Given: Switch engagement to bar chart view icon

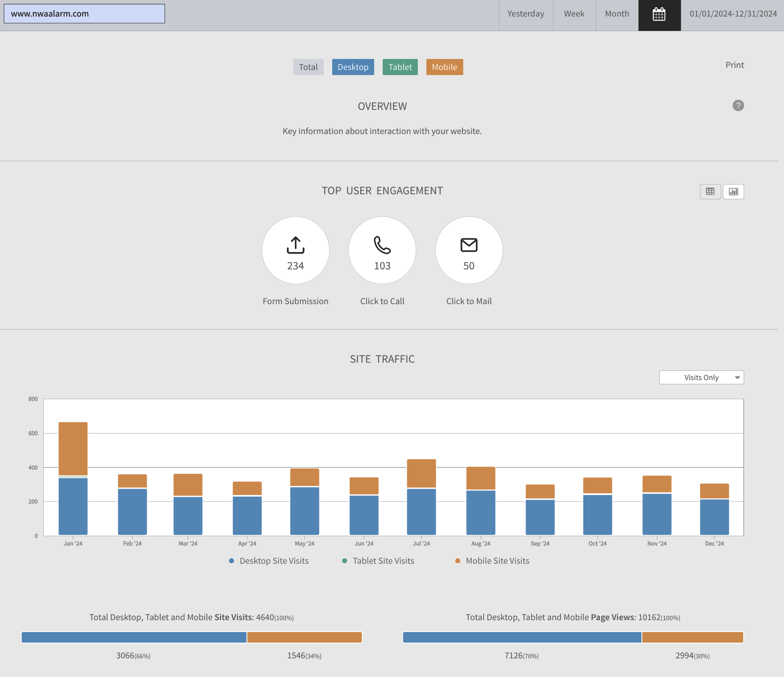Looking at the screenshot, I should [x=734, y=192].
